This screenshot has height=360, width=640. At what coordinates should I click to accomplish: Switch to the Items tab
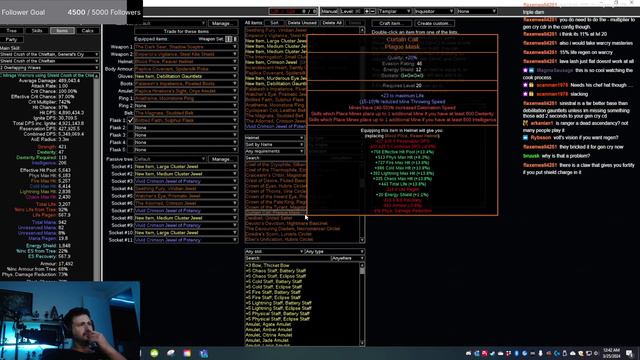point(62,31)
